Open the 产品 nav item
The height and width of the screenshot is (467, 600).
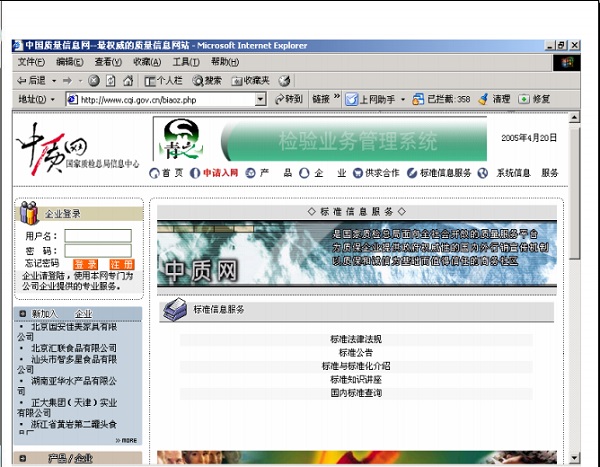pyautogui.click(x=276, y=173)
